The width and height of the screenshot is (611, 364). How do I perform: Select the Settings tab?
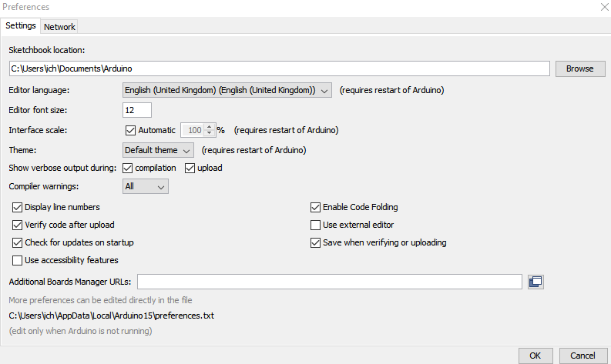[20, 25]
